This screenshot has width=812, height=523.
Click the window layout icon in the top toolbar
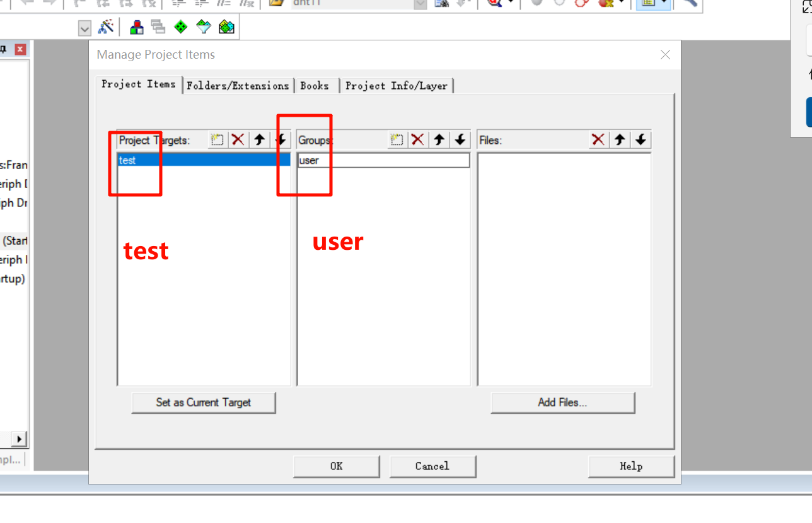tap(647, 3)
